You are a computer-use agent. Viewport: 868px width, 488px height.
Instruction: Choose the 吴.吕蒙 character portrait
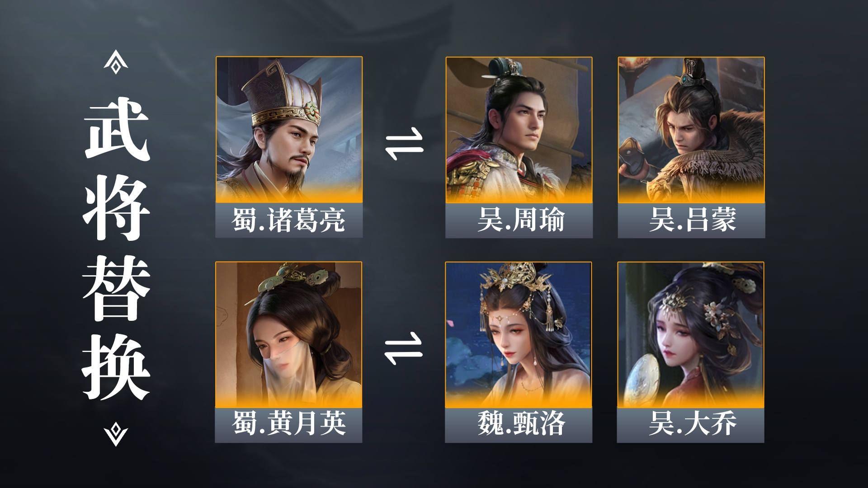691,130
